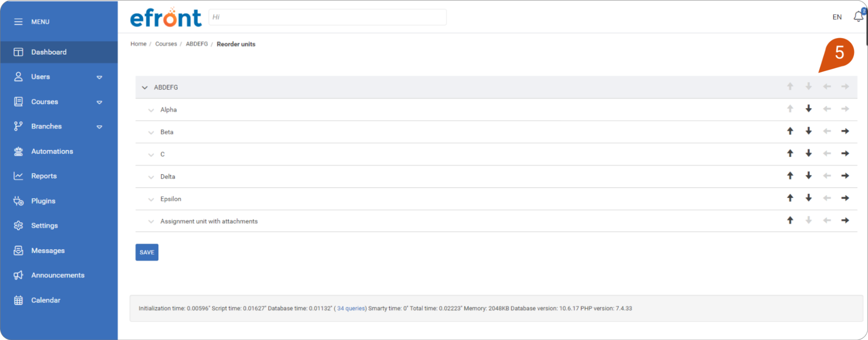Move Beta unit up with arrow
Image resolution: width=868 pixels, height=340 pixels.
pos(790,131)
